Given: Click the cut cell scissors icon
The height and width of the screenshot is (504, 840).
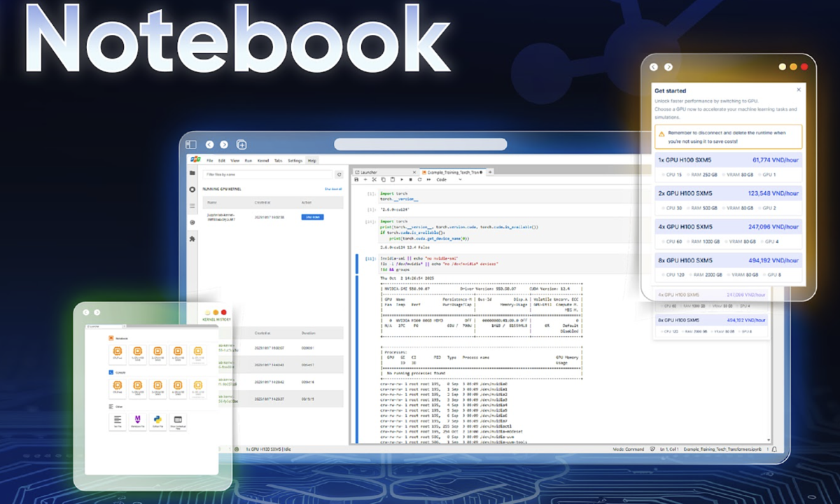Looking at the screenshot, I should pyautogui.click(x=374, y=180).
